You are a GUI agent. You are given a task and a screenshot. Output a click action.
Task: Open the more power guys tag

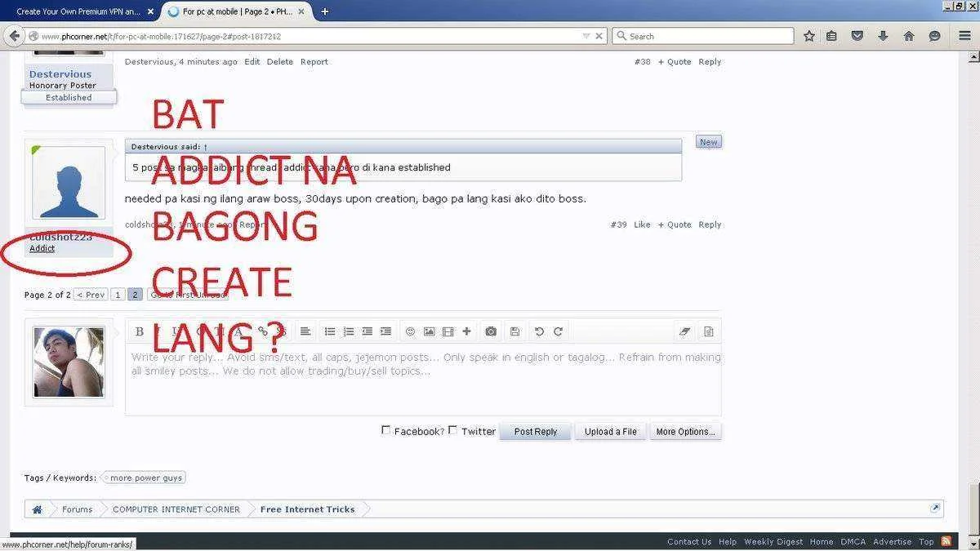(144, 478)
